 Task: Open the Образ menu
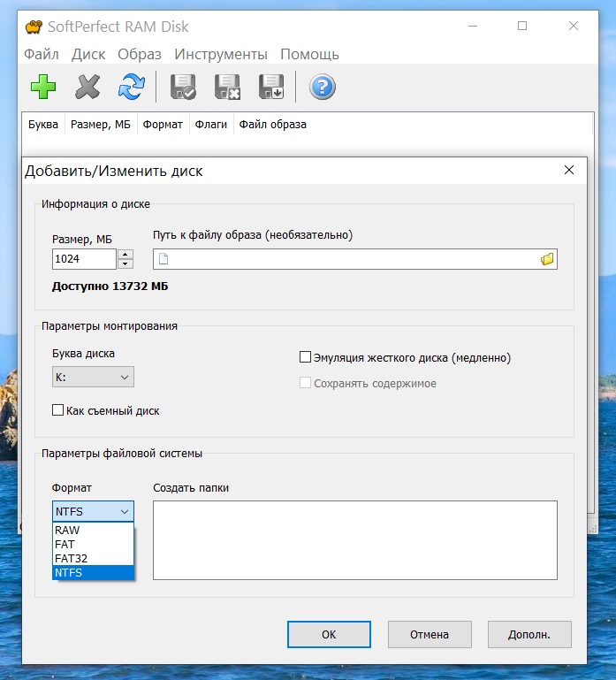pyautogui.click(x=140, y=54)
